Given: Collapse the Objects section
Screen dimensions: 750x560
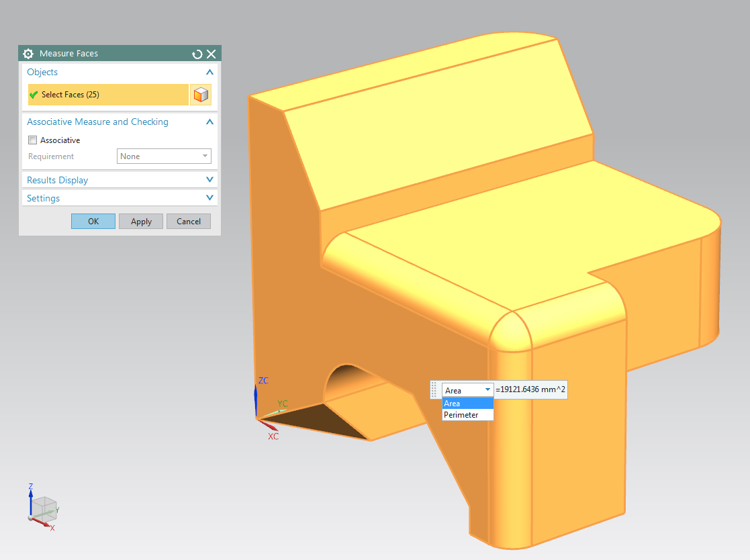Looking at the screenshot, I should [x=209, y=73].
